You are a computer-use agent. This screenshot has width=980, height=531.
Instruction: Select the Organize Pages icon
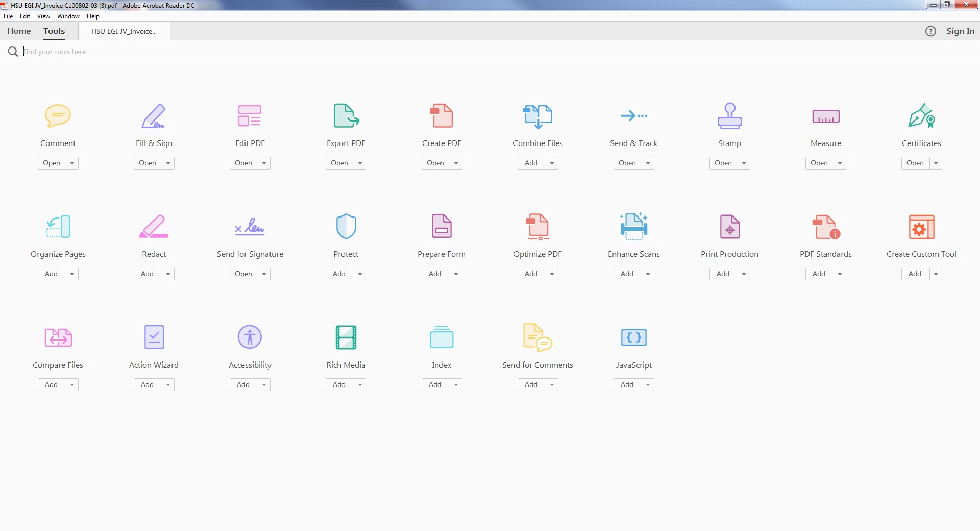[58, 227]
